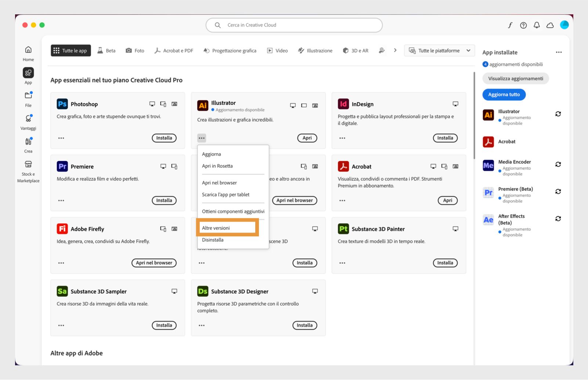Viewport: 588px width, 380px height.
Task: Open Acrobat card three-dot menu
Action: point(342,201)
